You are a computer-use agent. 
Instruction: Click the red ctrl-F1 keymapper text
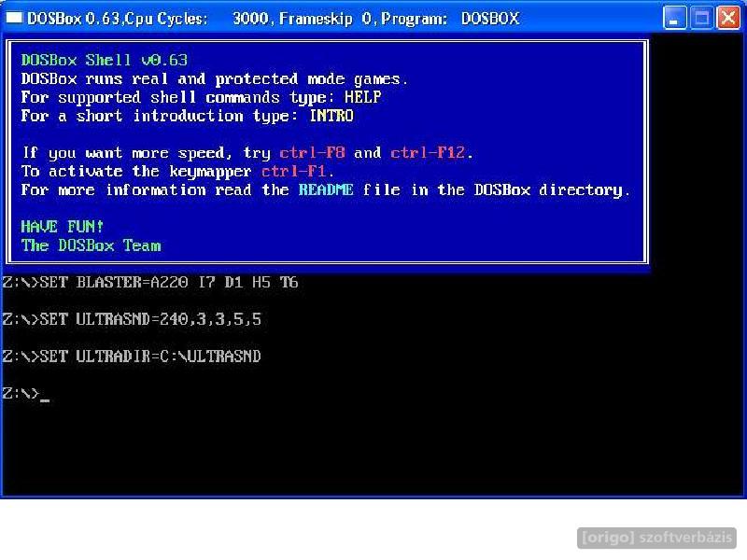click(x=294, y=172)
